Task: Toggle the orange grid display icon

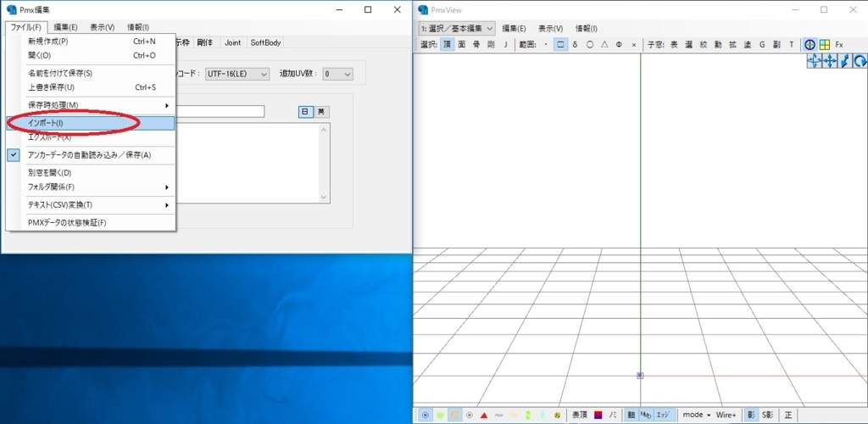Action: point(454,415)
